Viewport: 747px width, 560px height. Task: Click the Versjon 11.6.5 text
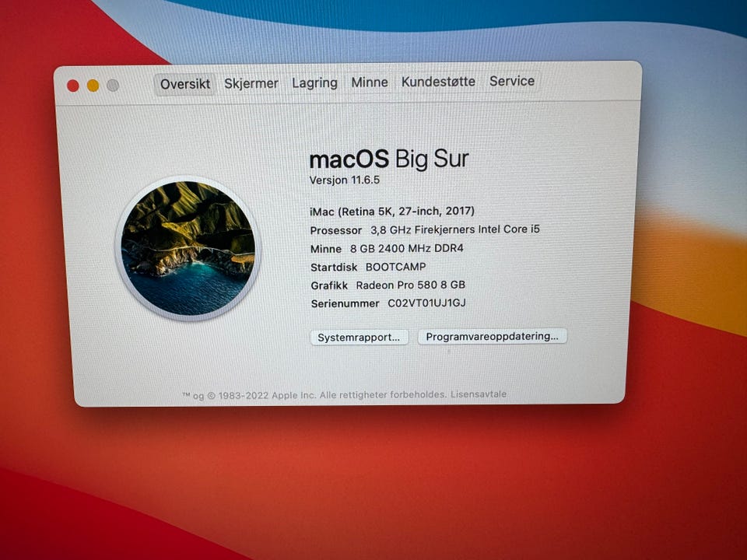coord(345,180)
